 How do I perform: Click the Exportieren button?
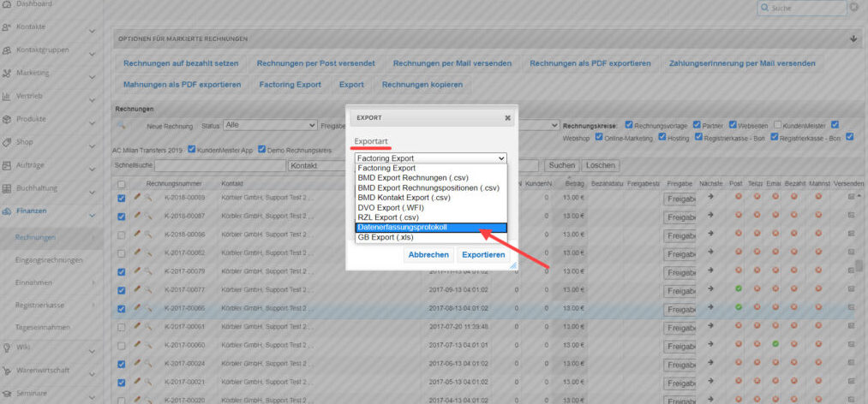click(483, 255)
